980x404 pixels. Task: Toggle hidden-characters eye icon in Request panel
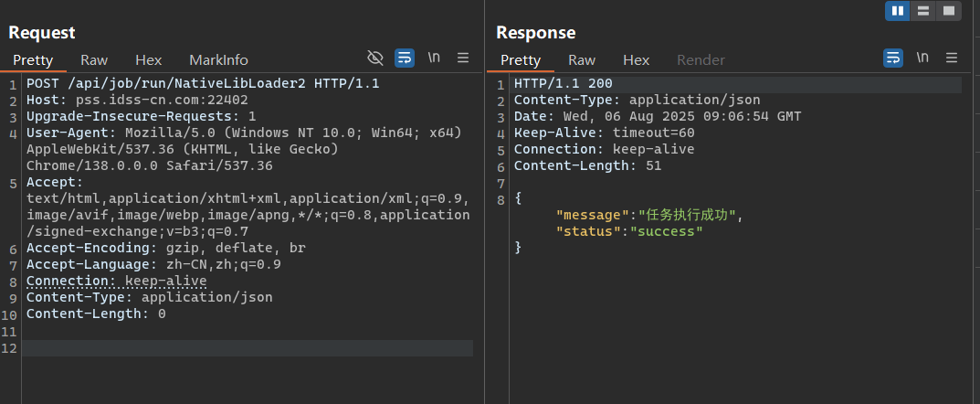click(x=375, y=58)
